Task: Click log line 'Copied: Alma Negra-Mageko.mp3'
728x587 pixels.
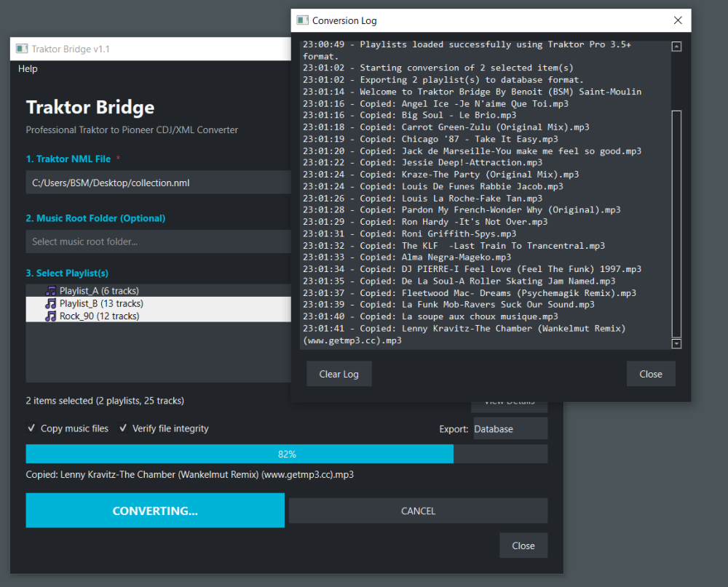Action: 407,257
